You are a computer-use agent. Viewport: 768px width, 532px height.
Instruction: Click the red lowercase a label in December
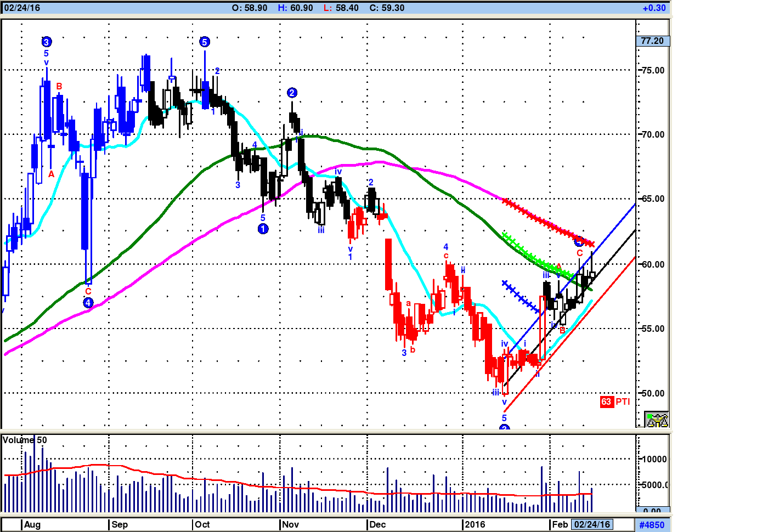coord(408,303)
